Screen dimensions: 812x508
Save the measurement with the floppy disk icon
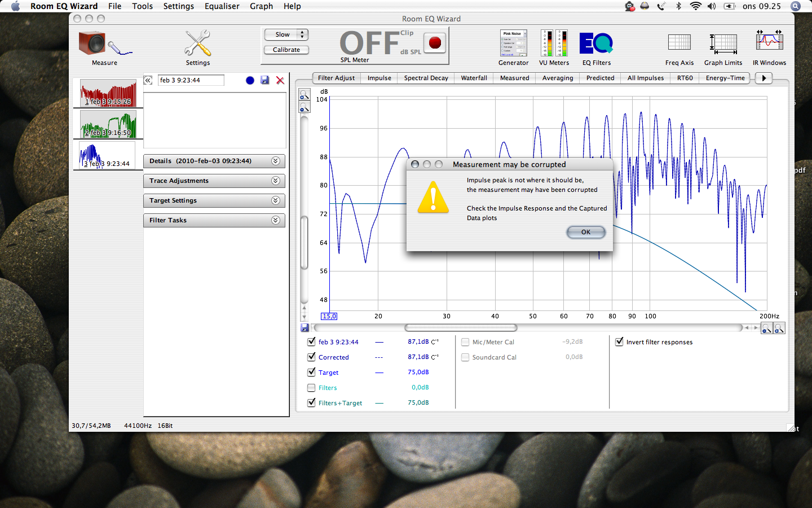(x=265, y=80)
